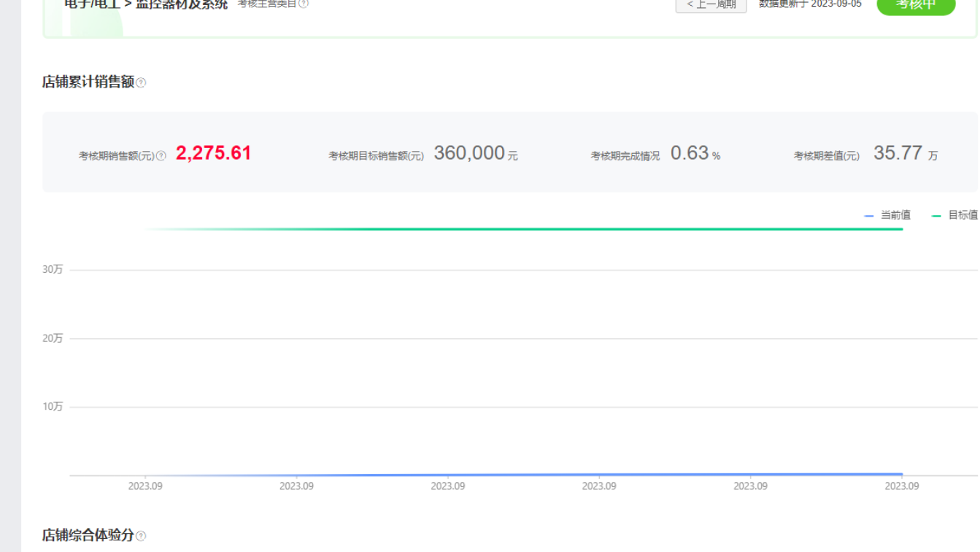
Task: Click the blue 当前值 legend marker
Action: click(868, 216)
